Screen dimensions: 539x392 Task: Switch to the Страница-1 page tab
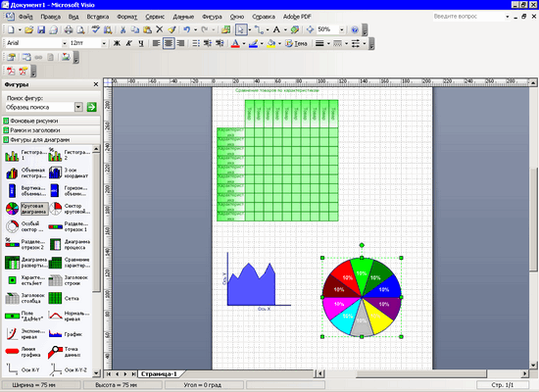coord(159,373)
